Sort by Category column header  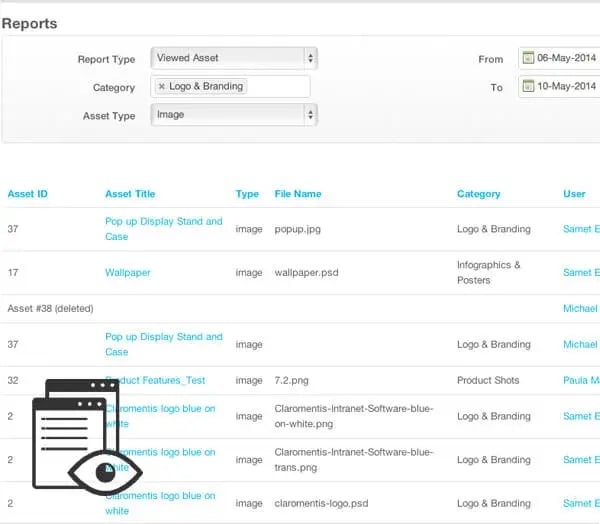click(479, 194)
